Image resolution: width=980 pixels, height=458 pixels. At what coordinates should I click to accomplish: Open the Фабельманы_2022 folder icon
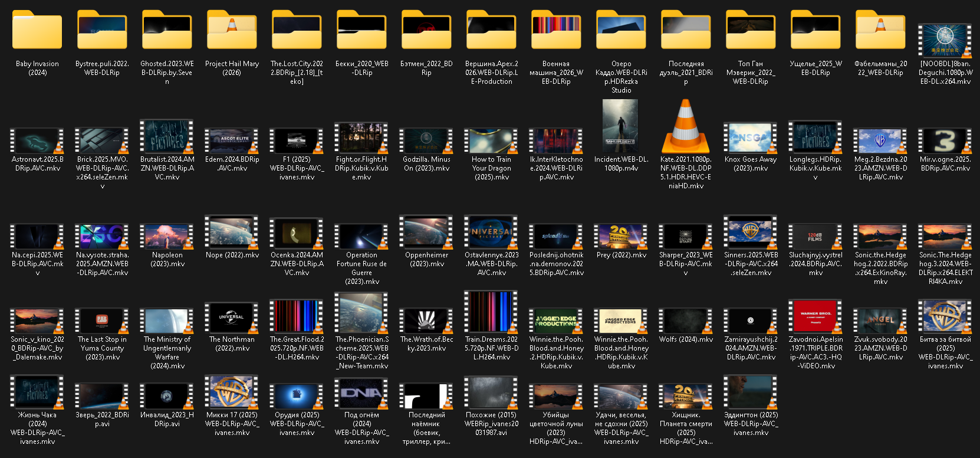[880, 30]
